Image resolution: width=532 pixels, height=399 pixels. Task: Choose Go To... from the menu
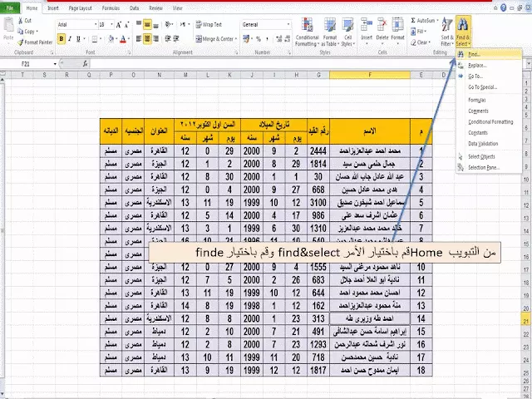coord(489,76)
